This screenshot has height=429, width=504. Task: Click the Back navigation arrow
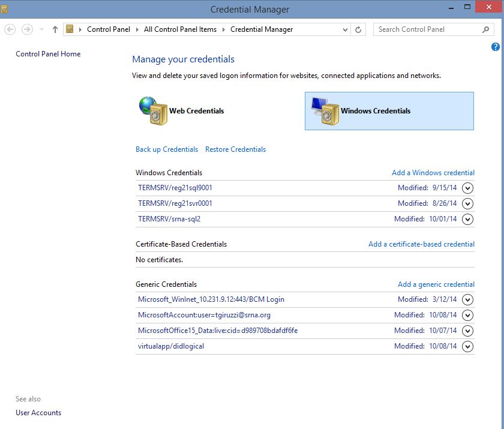[10, 29]
